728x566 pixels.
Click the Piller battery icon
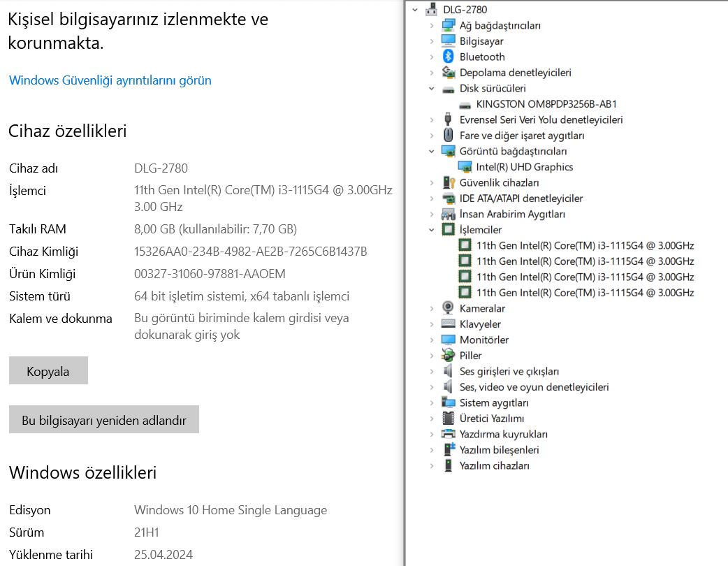point(448,355)
